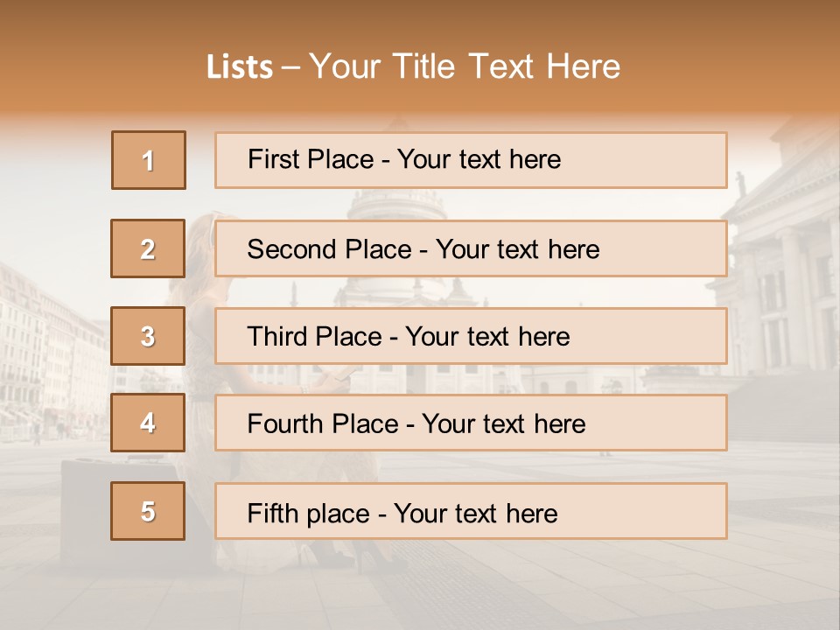Click the words "Fourth Place" in the fourth box
This screenshot has width=840, height=630.
coord(323,424)
